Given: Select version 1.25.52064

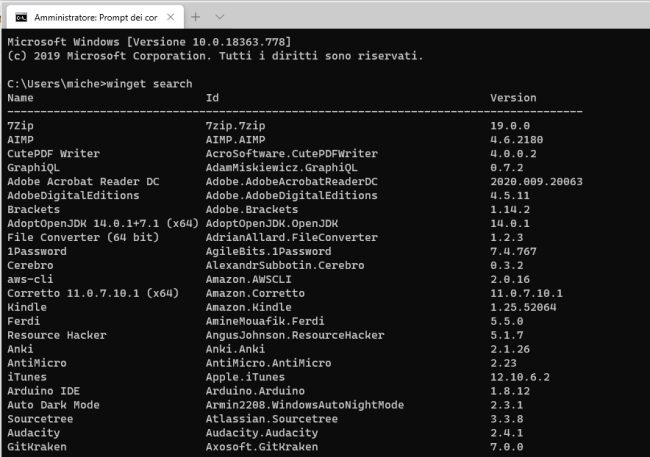Looking at the screenshot, I should click(x=523, y=307).
